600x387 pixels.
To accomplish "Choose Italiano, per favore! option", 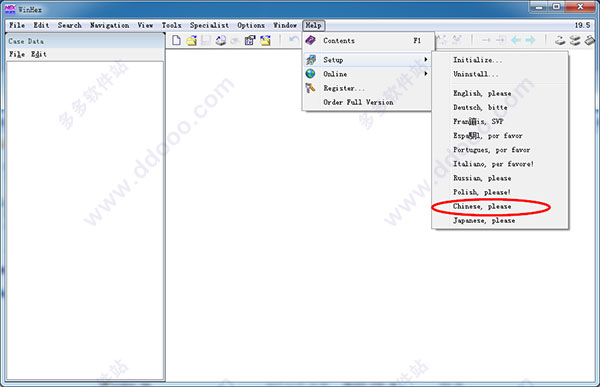I will coord(500,164).
